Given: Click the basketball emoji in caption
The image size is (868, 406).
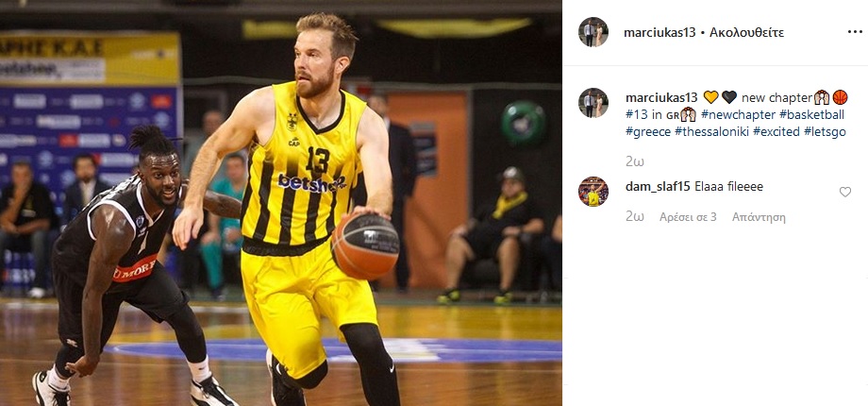Looking at the screenshot, I should (x=840, y=97).
